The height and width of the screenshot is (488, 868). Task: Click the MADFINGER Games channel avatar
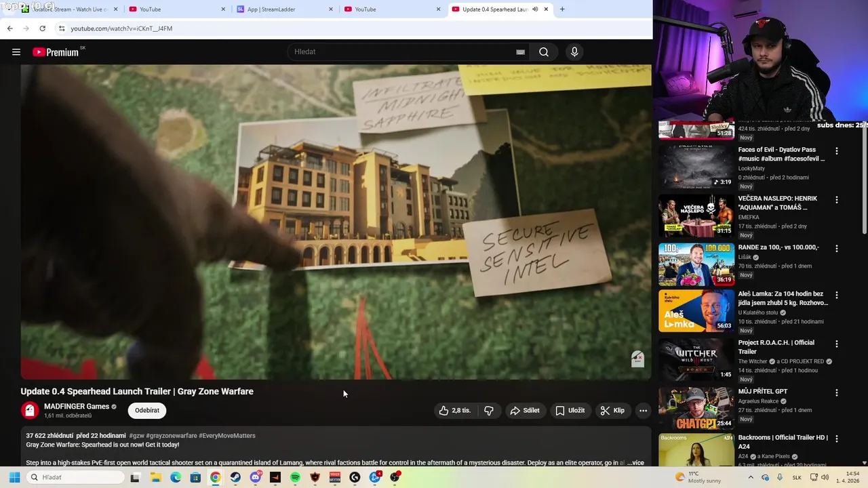[30, 411]
